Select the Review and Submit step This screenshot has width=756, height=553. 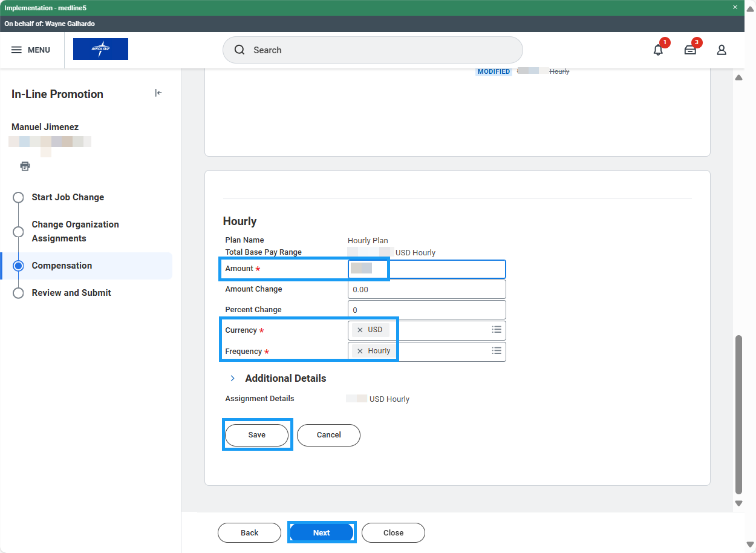point(71,293)
